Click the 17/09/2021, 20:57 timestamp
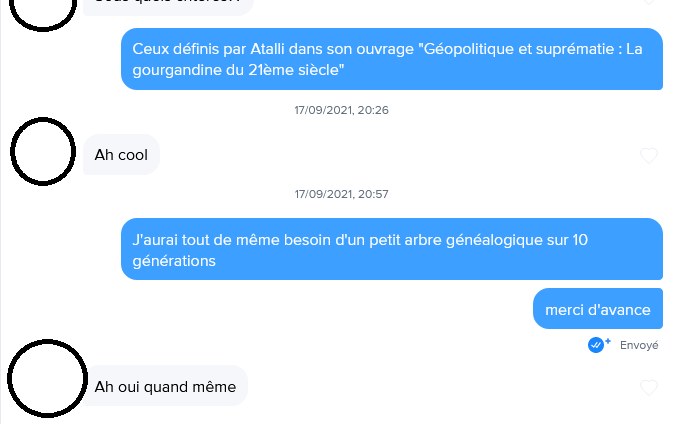The height and width of the screenshot is (424, 682). pyautogui.click(x=341, y=194)
